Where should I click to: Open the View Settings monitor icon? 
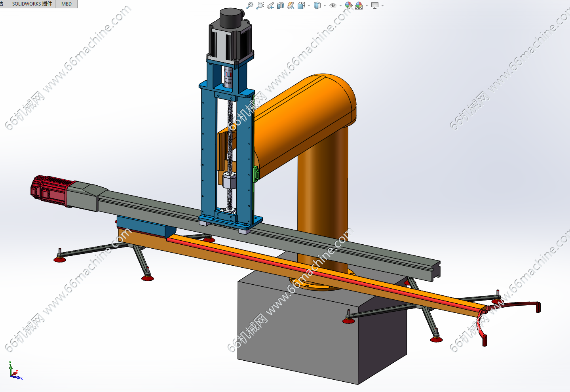375,6
